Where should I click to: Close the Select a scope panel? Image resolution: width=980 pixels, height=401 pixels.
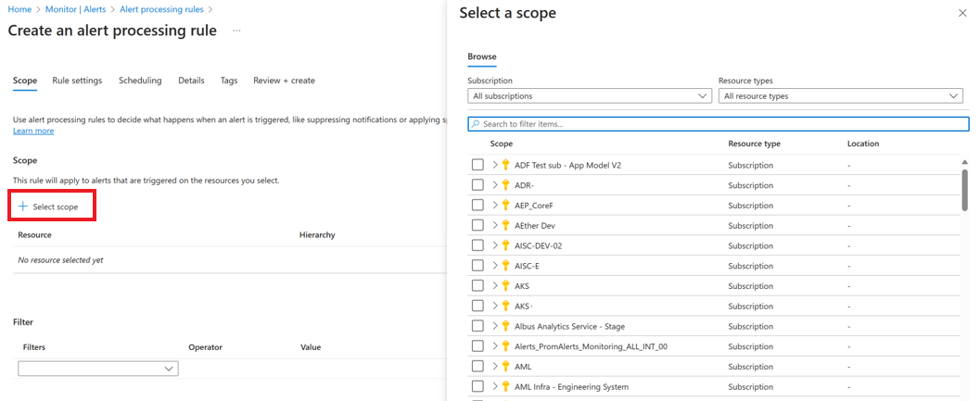coord(961,13)
